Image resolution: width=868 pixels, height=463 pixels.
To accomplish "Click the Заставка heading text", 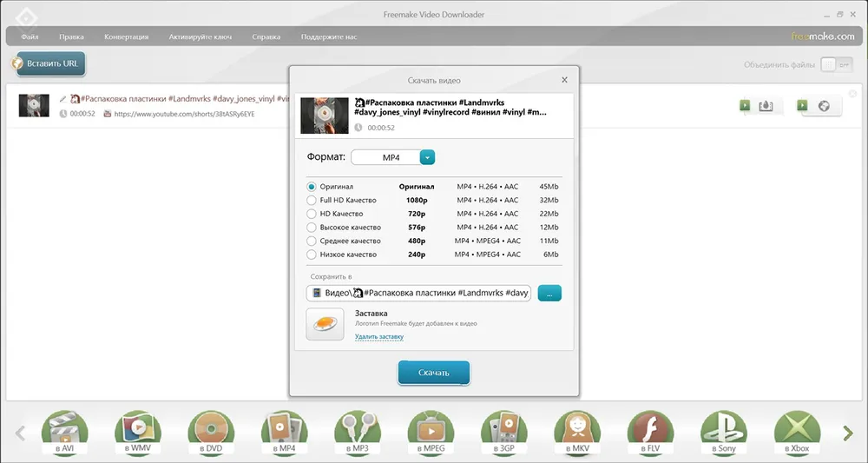I will [x=371, y=313].
